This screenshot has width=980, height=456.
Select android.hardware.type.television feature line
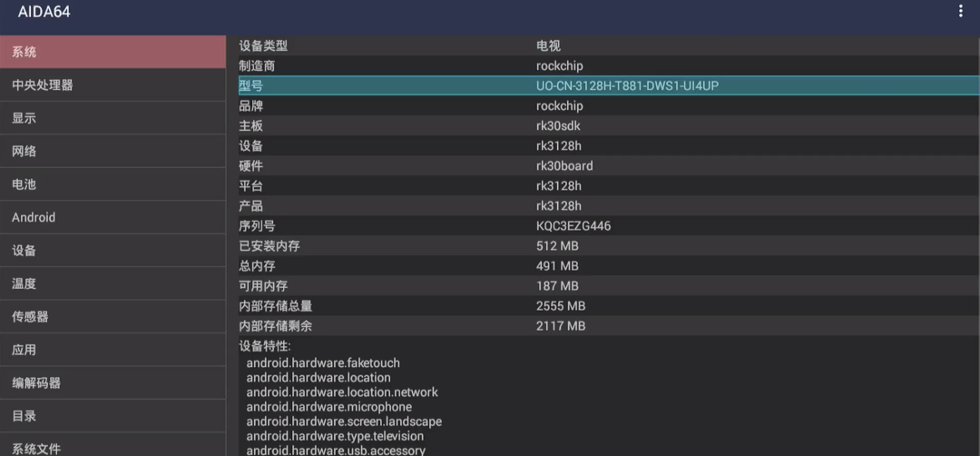point(335,436)
